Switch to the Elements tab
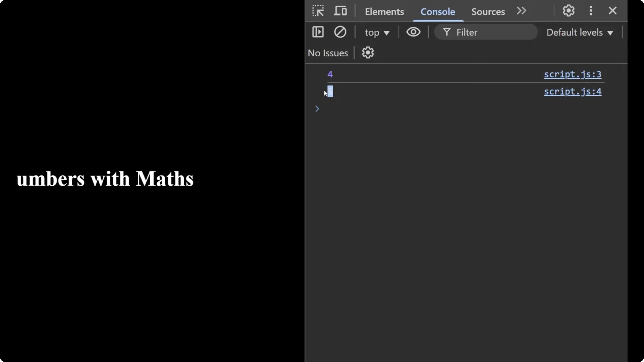 [x=384, y=12]
